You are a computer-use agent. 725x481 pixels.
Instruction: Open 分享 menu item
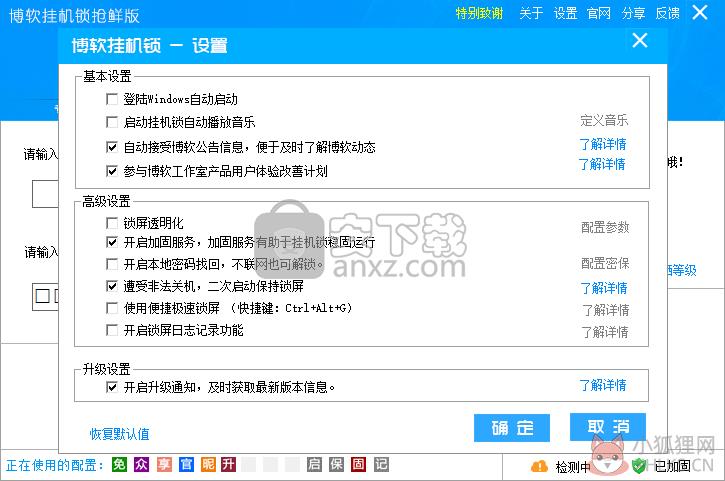coord(633,13)
